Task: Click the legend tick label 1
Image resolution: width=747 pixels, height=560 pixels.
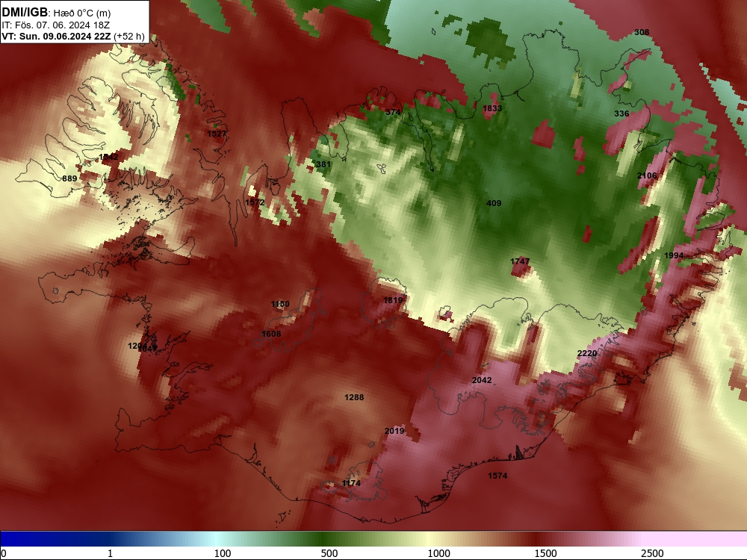Action: [x=110, y=553]
